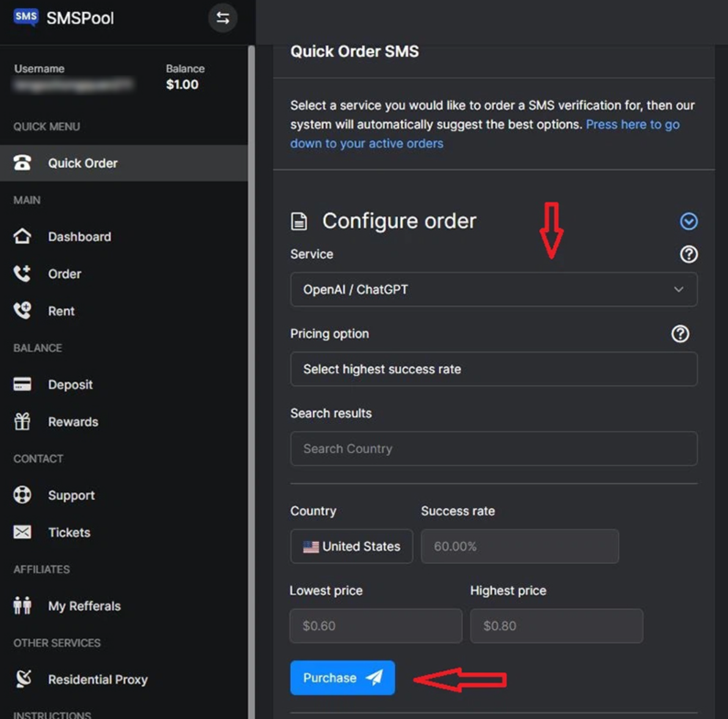This screenshot has height=719, width=728.
Task: Open My Refferals page
Action: (x=84, y=606)
